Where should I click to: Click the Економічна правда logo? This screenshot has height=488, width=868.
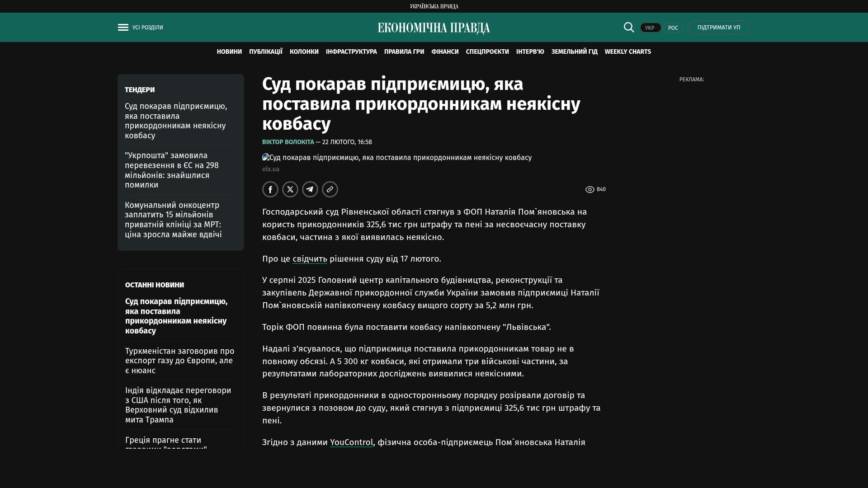[x=434, y=28]
